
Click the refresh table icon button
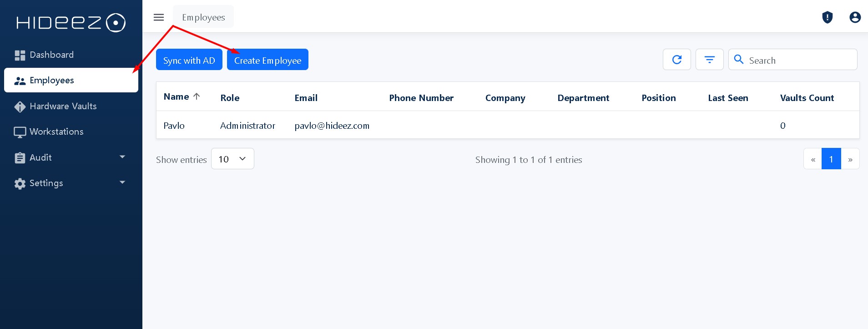[x=677, y=60]
